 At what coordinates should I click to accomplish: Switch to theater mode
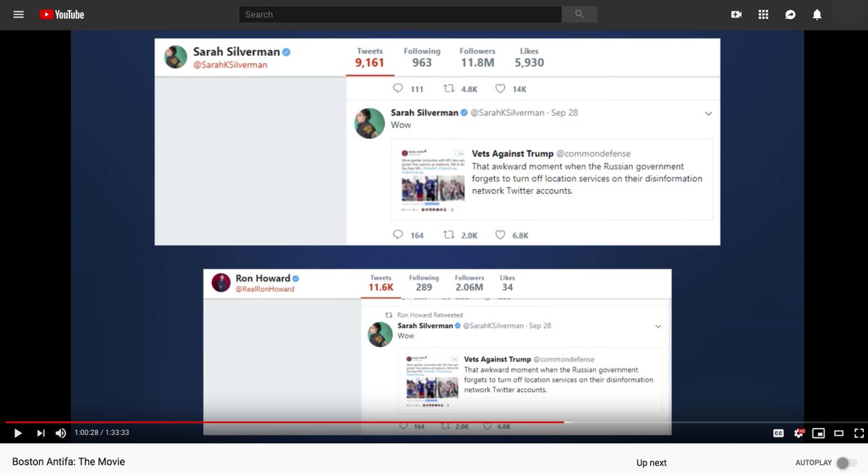click(x=839, y=433)
